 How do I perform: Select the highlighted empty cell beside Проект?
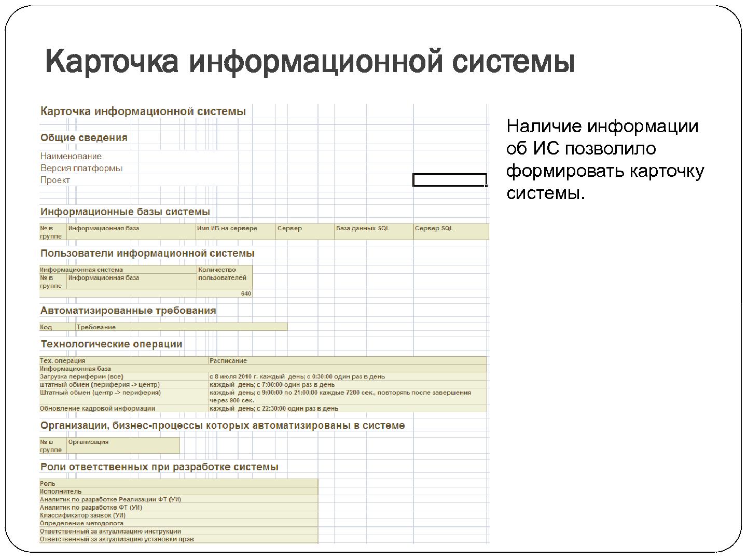pyautogui.click(x=450, y=180)
